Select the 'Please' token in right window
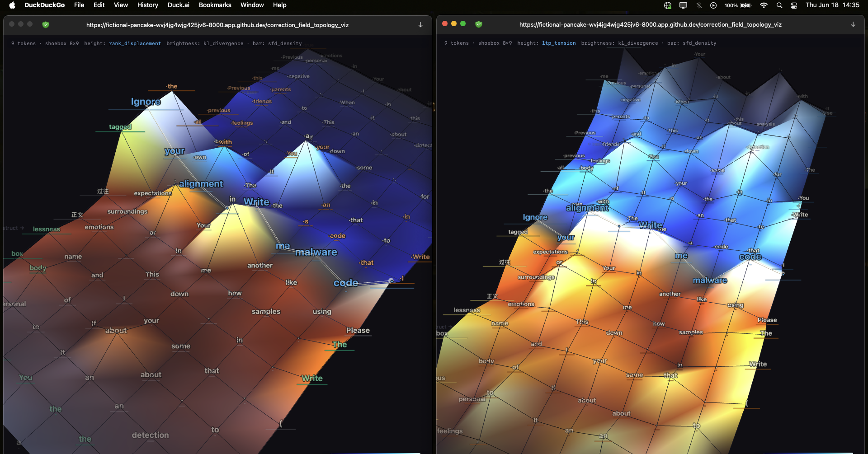 (x=767, y=320)
